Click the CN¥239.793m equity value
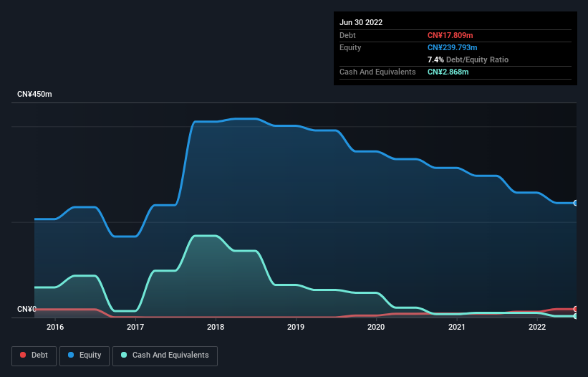The height and width of the screenshot is (377, 588). [452, 47]
